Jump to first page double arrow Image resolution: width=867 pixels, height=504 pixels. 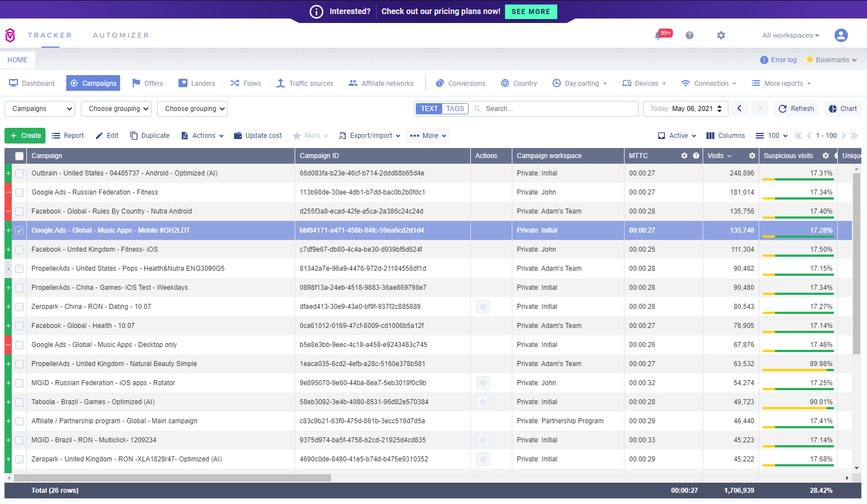[798, 136]
